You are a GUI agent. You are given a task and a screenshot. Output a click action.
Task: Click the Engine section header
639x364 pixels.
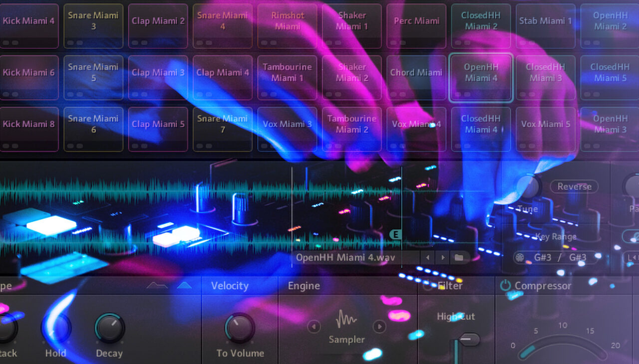304,286
